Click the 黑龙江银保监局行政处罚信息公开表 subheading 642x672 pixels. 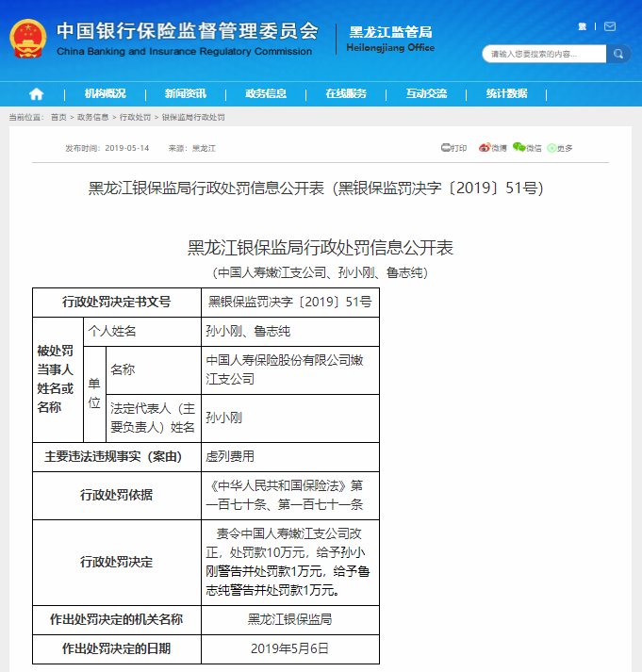[x=321, y=248]
